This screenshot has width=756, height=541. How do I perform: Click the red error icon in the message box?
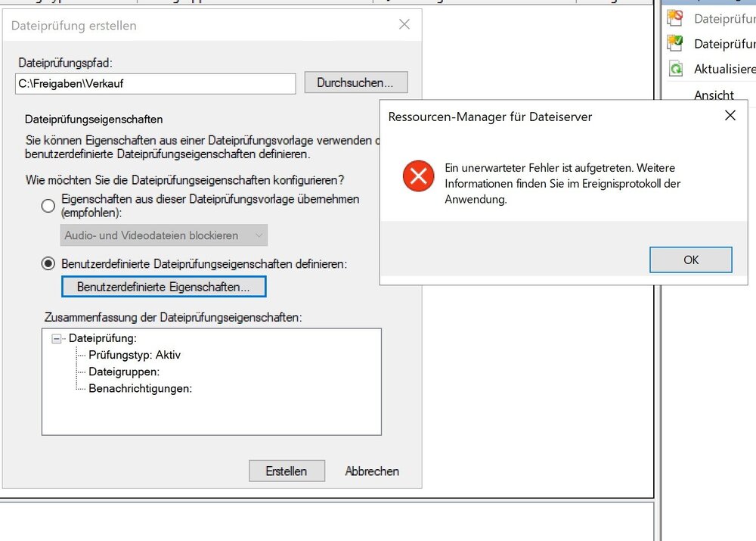tap(418, 176)
